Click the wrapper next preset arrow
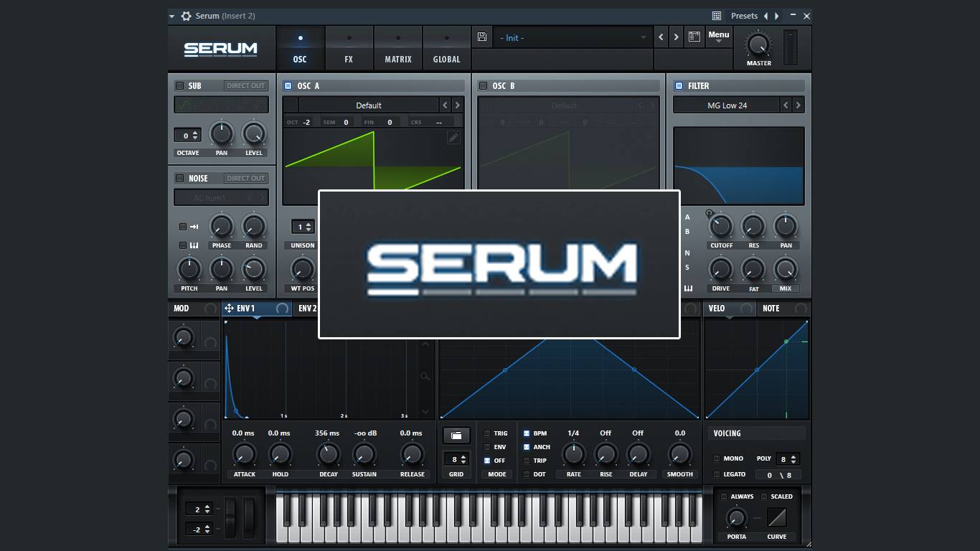The height and width of the screenshot is (551, 980). (776, 16)
